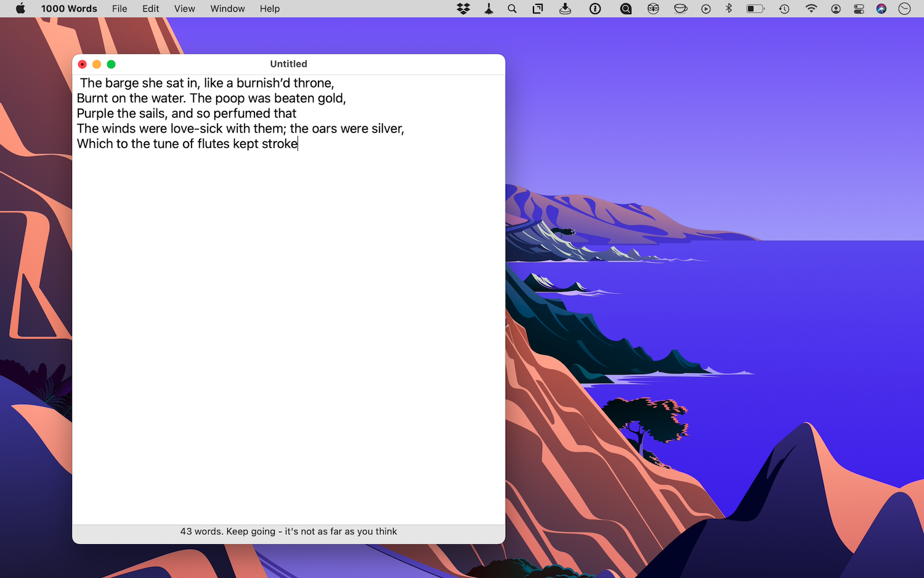Click the word count status bar message
Image resolution: width=924 pixels, height=578 pixels.
[x=288, y=531]
